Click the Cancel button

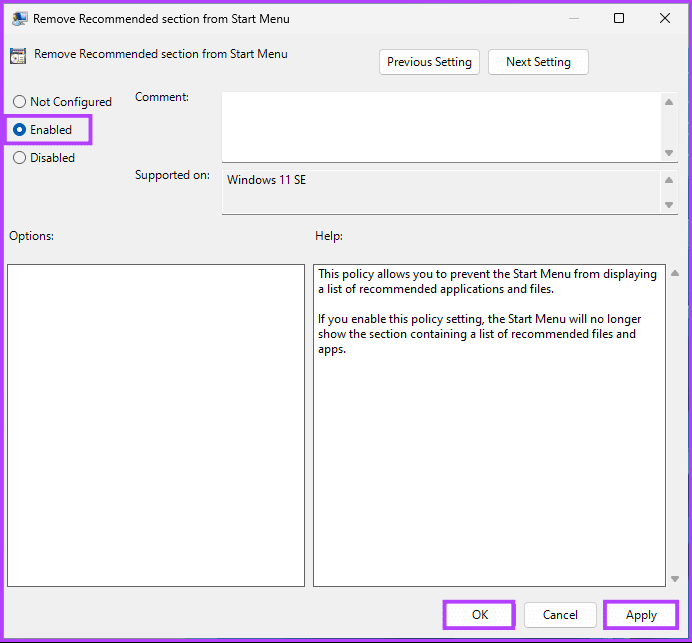(x=560, y=615)
